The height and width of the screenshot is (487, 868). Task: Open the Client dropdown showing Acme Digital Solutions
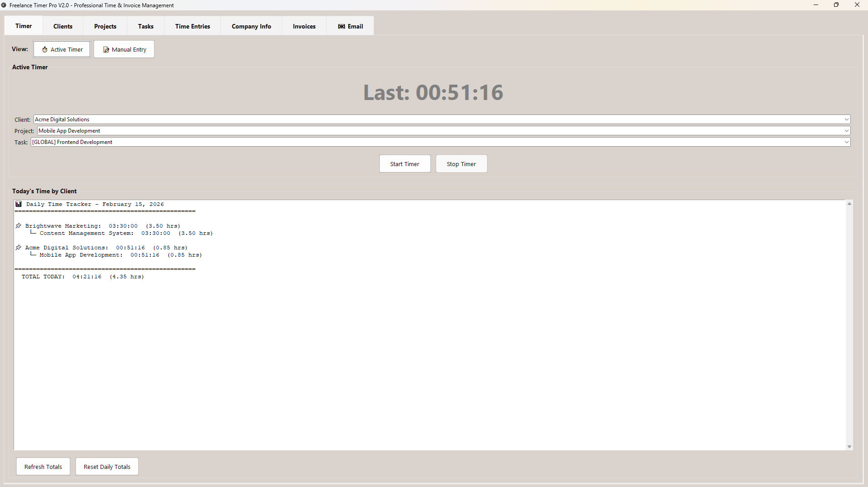pyautogui.click(x=846, y=119)
